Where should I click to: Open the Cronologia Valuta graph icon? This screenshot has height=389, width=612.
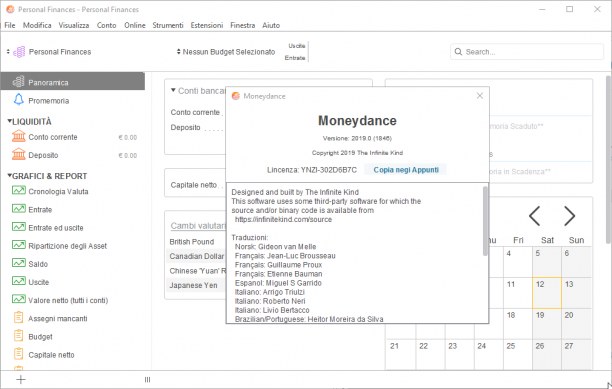[x=18, y=190]
